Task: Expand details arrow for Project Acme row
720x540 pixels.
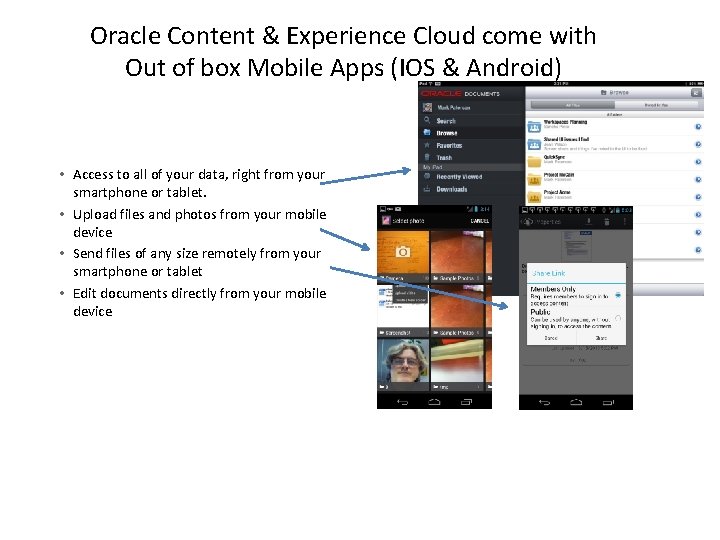Action: click(x=698, y=197)
